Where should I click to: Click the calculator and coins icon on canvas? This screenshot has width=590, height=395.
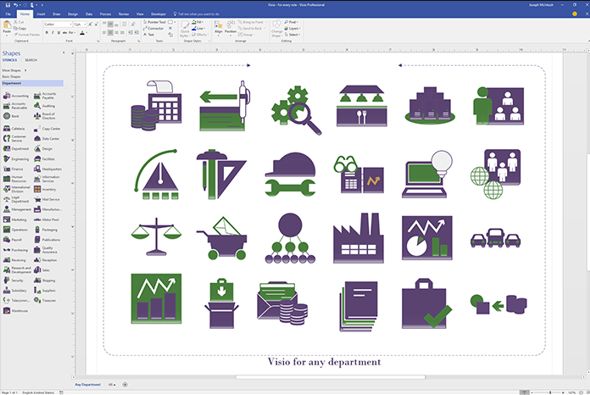pyautogui.click(x=156, y=105)
